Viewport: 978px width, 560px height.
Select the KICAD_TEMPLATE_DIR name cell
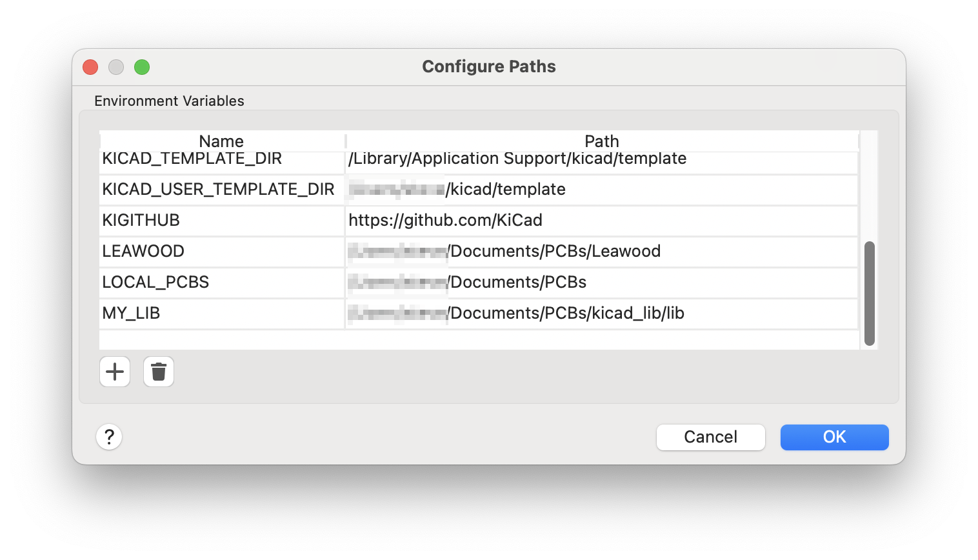pyautogui.click(x=192, y=159)
